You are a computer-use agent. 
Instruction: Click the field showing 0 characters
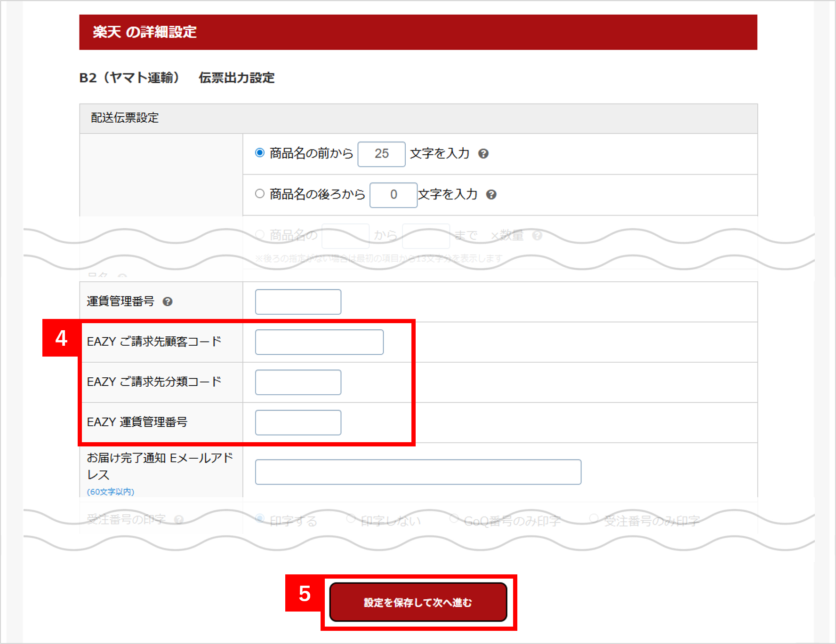click(393, 194)
